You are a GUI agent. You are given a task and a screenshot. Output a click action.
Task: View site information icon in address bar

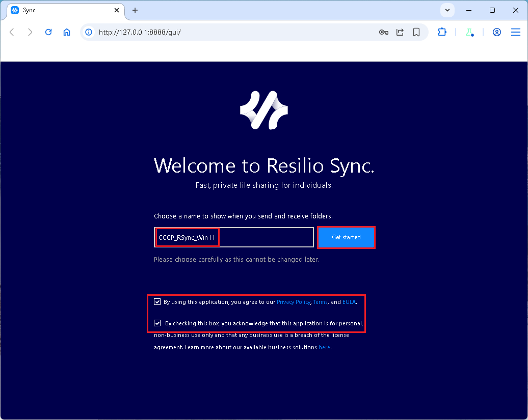(x=89, y=32)
